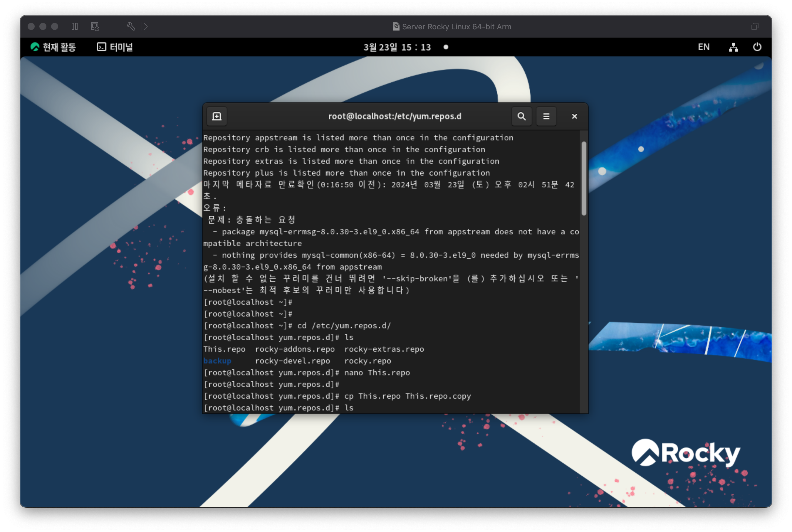The image size is (792, 532).
Task: Click the blue backup directory name
Action: click(217, 361)
